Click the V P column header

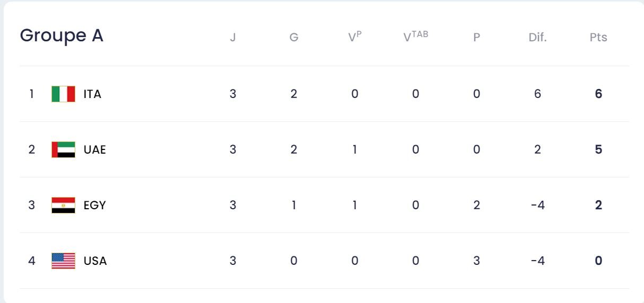tap(355, 37)
